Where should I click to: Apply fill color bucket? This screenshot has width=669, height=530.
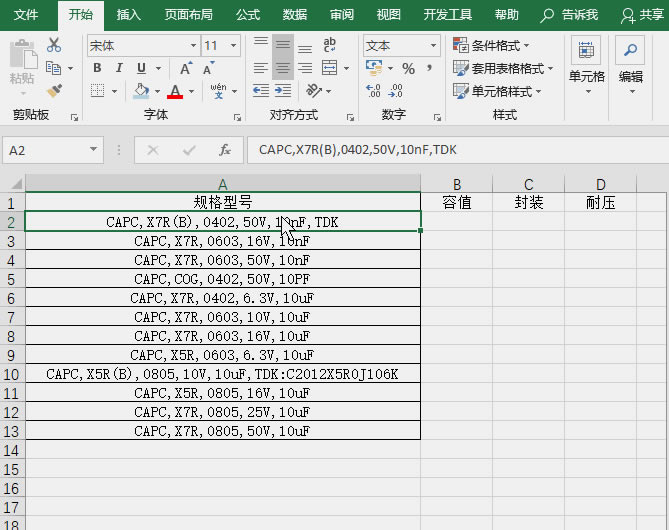point(141,90)
